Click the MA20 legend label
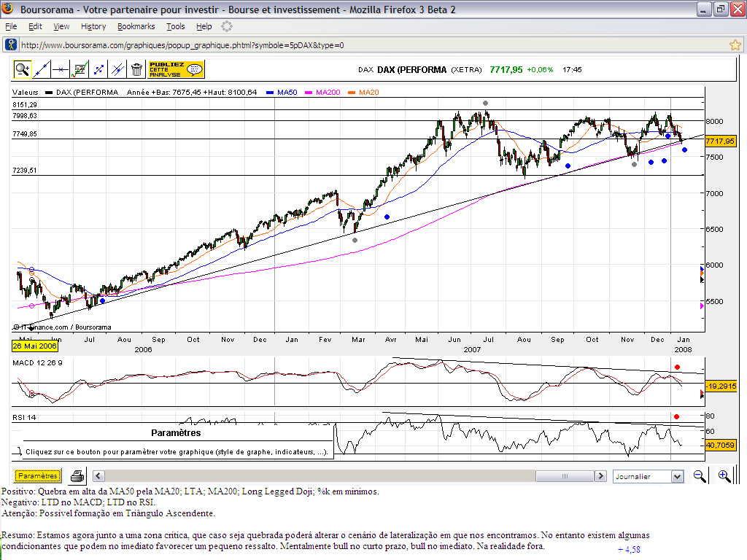Image resolution: width=747 pixels, height=560 pixels. [x=368, y=93]
